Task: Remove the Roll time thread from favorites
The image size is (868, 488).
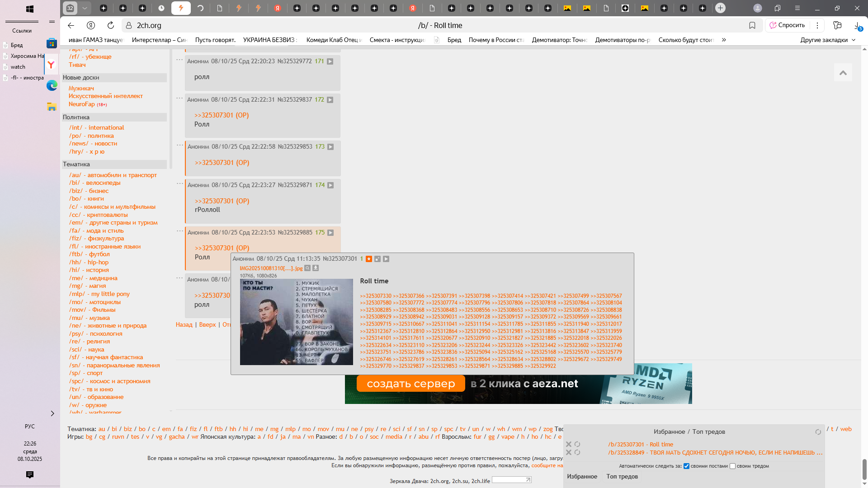Action: click(x=569, y=445)
